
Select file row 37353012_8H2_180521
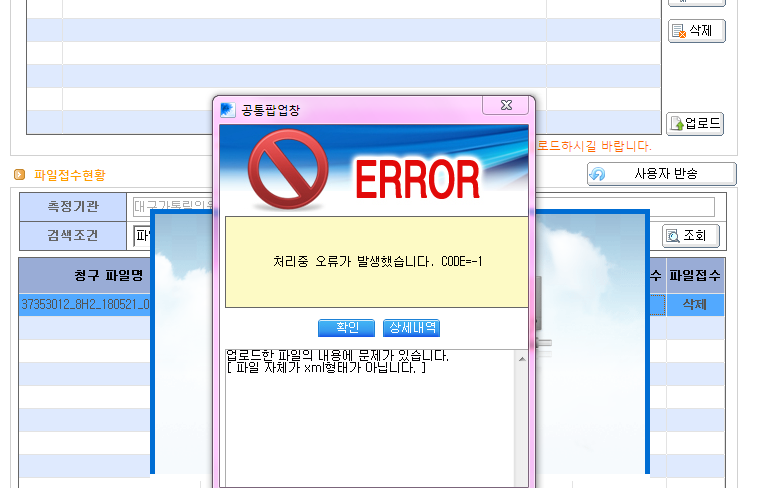coord(85,305)
